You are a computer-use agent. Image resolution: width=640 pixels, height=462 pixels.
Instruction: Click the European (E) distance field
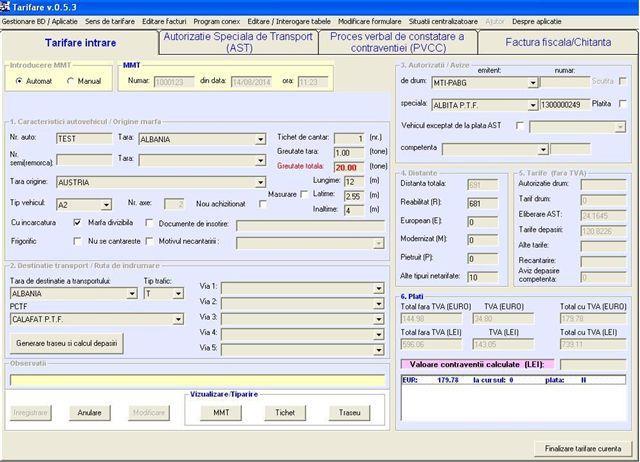point(482,222)
